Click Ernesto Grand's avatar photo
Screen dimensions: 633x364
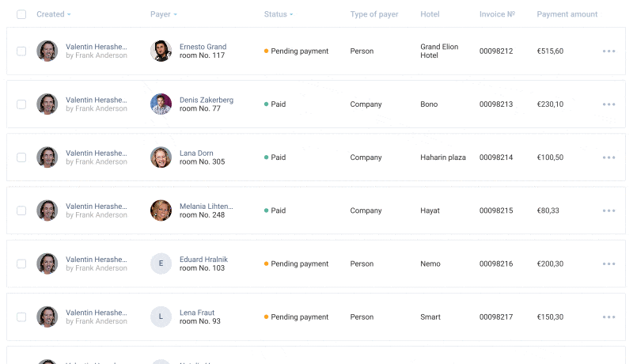pos(161,51)
